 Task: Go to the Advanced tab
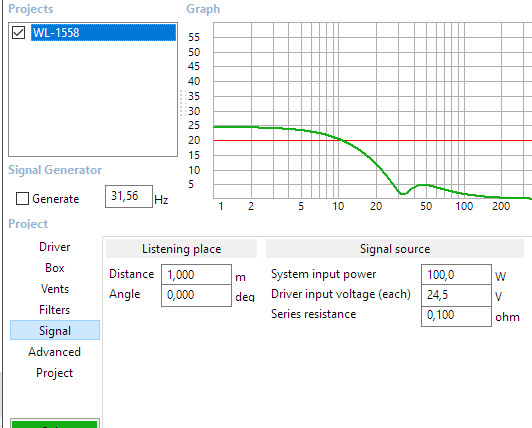55,352
